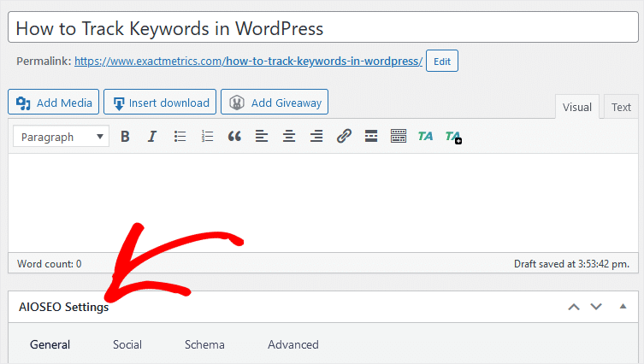Open the Advanced AIOSEO tab
The height and width of the screenshot is (364, 644).
[293, 344]
